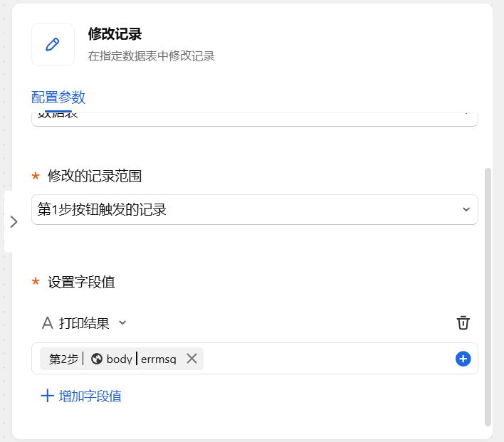Remove the 第2步 body errmsg tag
The height and width of the screenshot is (442, 504).
(191, 359)
